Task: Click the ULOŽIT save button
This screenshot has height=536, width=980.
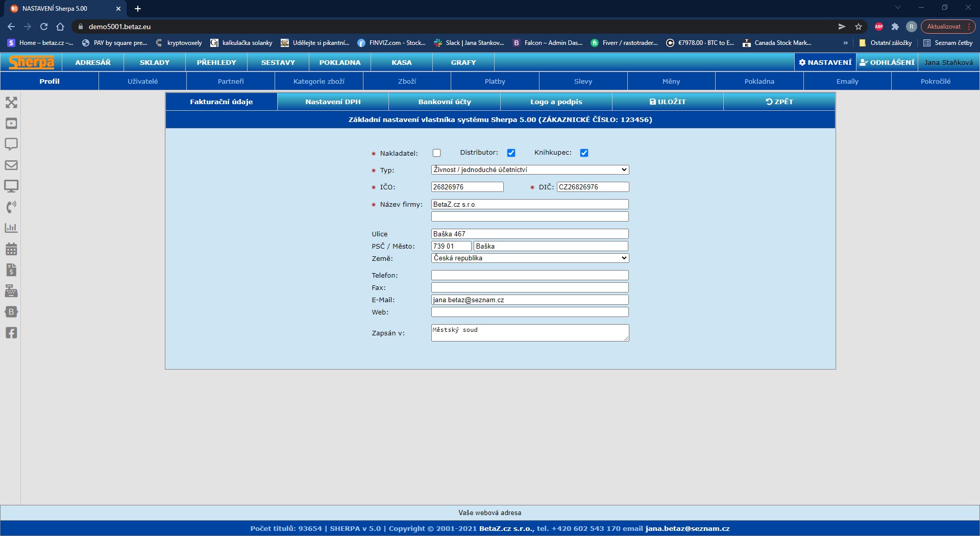Action: (x=668, y=102)
